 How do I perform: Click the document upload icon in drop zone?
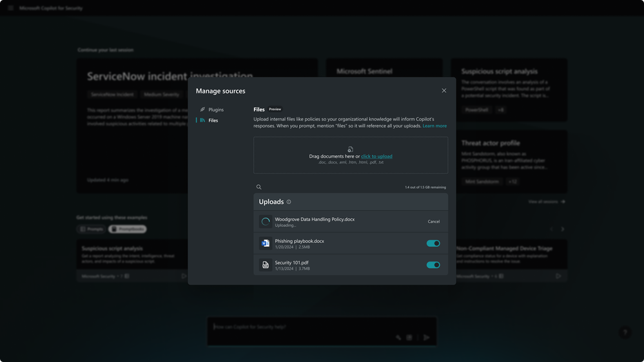(350, 149)
